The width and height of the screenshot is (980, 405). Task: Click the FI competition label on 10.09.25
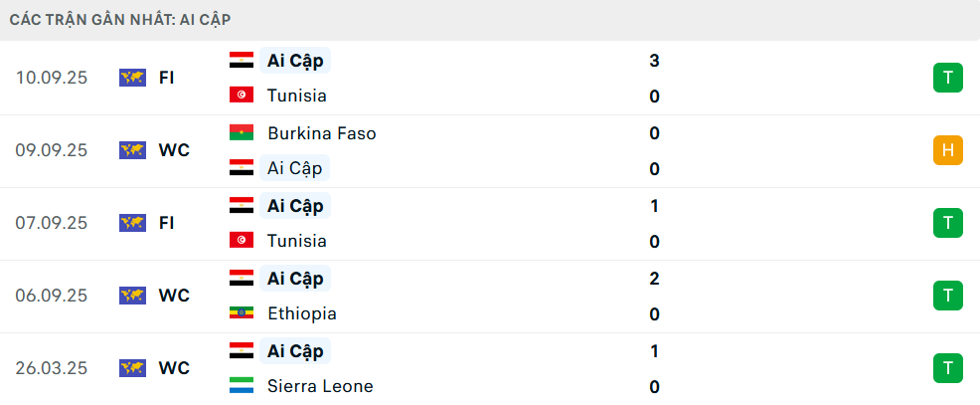(x=167, y=78)
